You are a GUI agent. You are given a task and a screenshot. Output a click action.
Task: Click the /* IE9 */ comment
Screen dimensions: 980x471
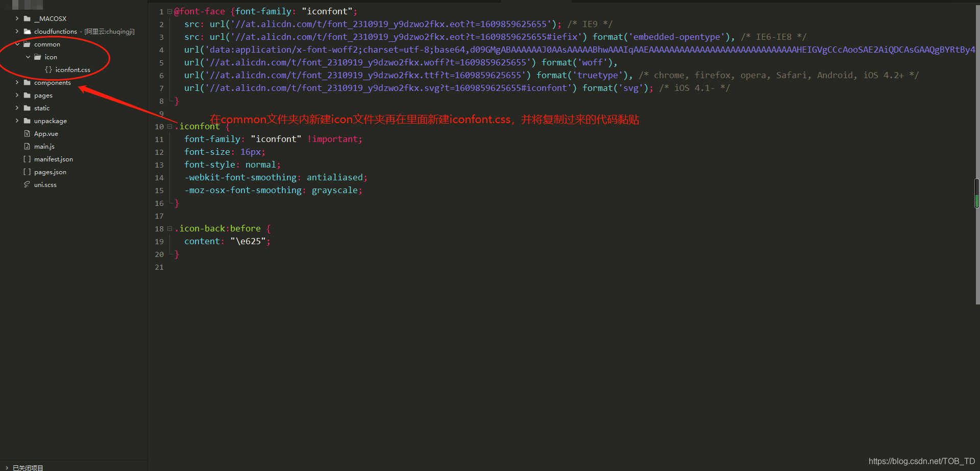pyautogui.click(x=590, y=25)
